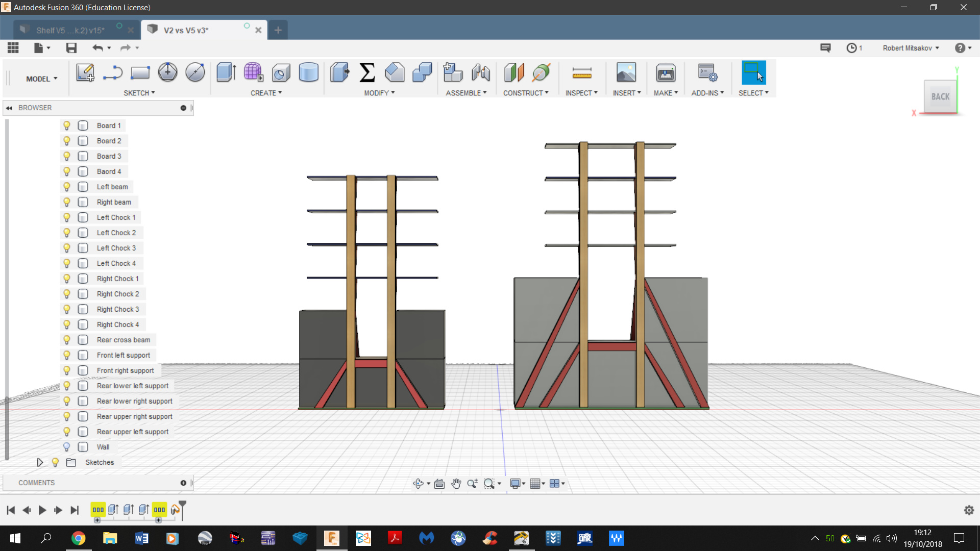980x551 pixels.
Task: Toggle visibility of Board 1
Action: pyautogui.click(x=66, y=126)
